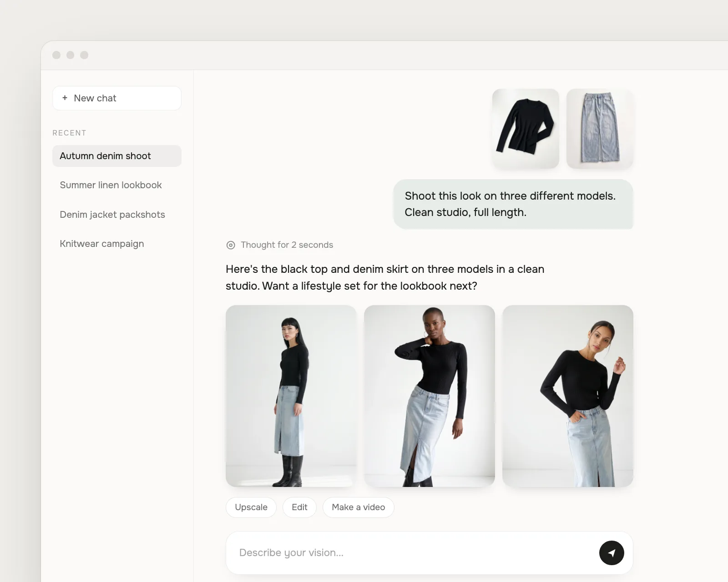Click the third gray window control dot
Viewport: 728px width, 582px height.
coord(84,55)
